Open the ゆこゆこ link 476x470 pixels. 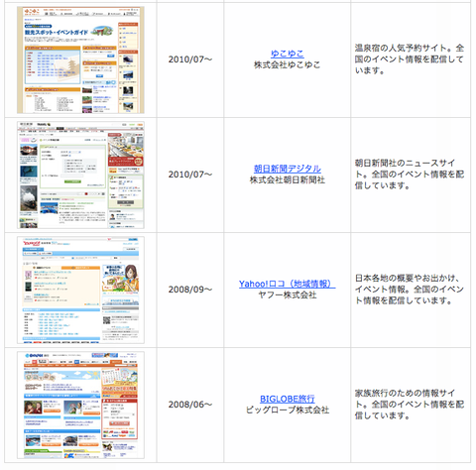click(287, 54)
